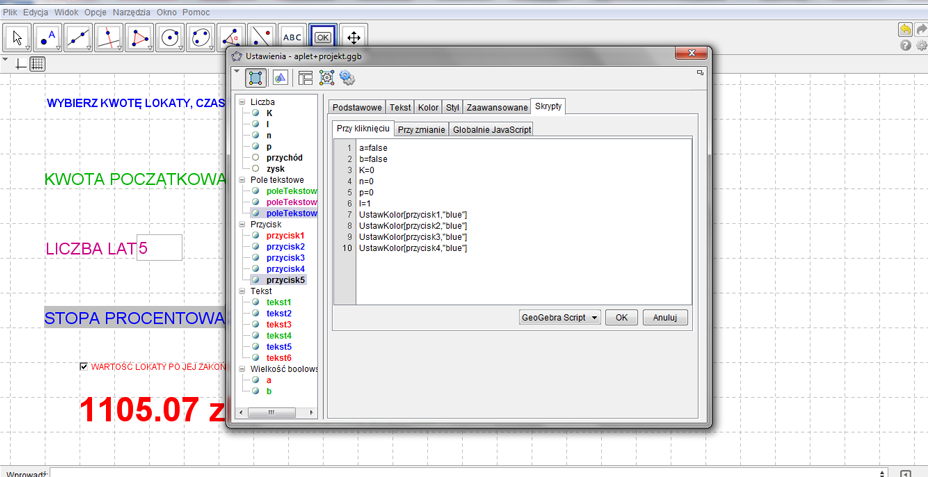Click the undo arrow icon

point(906,30)
